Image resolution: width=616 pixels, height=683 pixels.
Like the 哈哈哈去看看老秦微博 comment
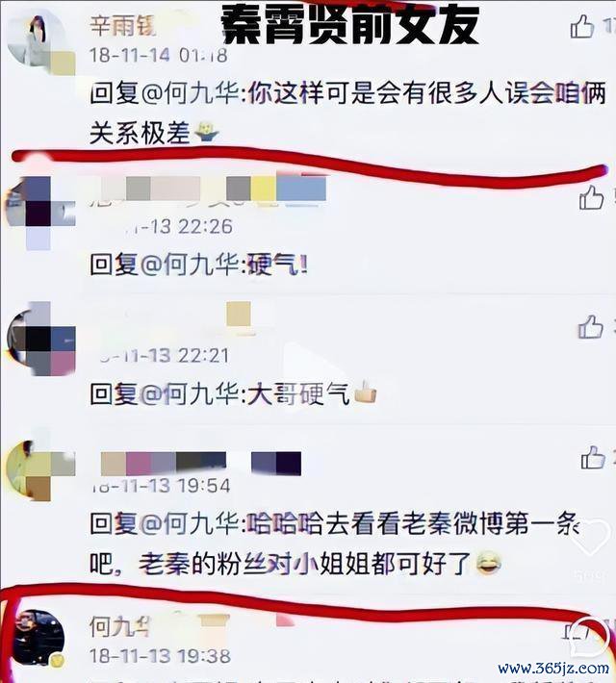point(593,457)
